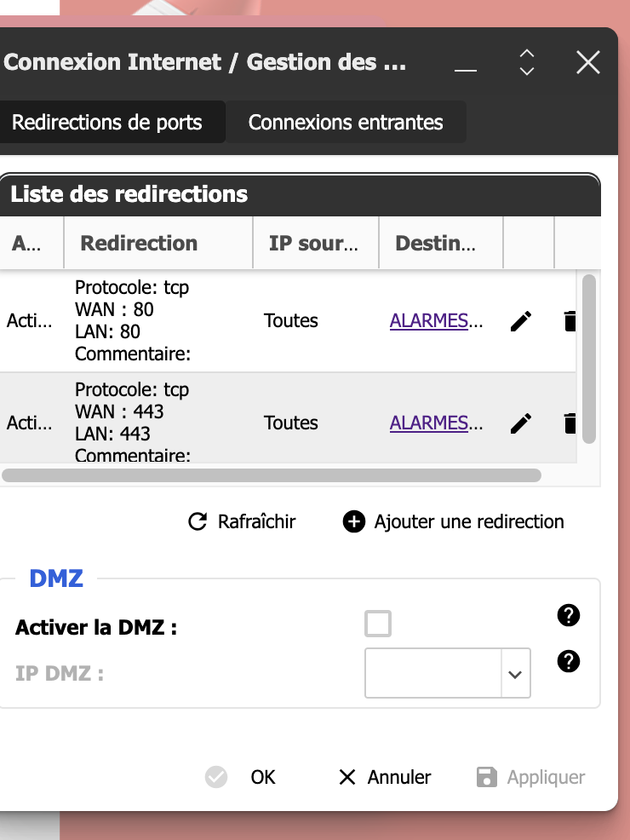This screenshot has height=840, width=630.
Task: Click the IP DMZ input field
Action: coord(431,674)
